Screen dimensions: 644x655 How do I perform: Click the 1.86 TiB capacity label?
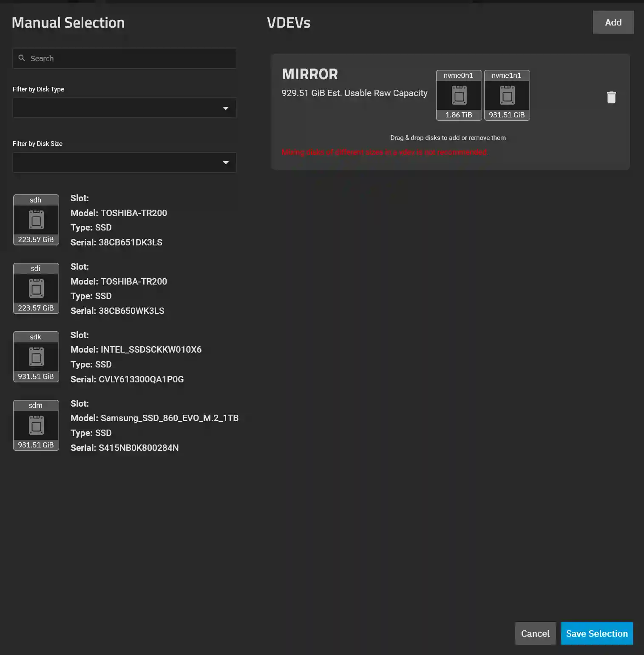pyautogui.click(x=459, y=115)
